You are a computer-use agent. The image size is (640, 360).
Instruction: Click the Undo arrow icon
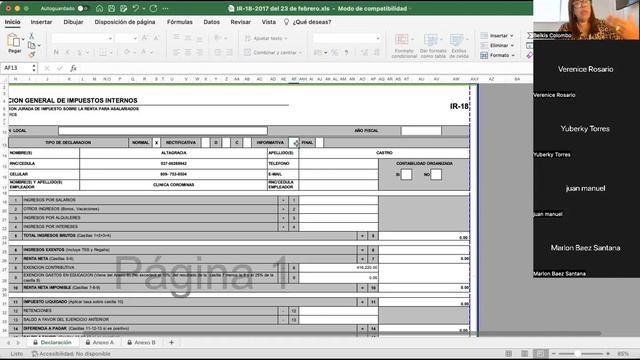[x=136, y=8]
